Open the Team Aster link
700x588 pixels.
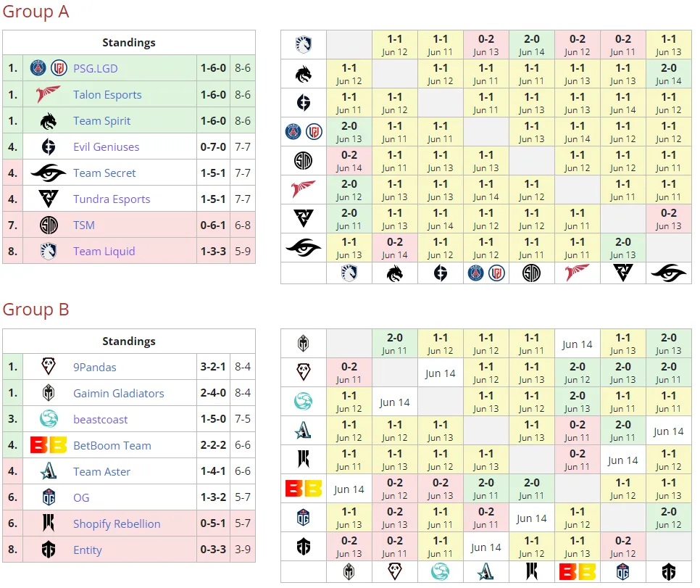pyautogui.click(x=101, y=471)
